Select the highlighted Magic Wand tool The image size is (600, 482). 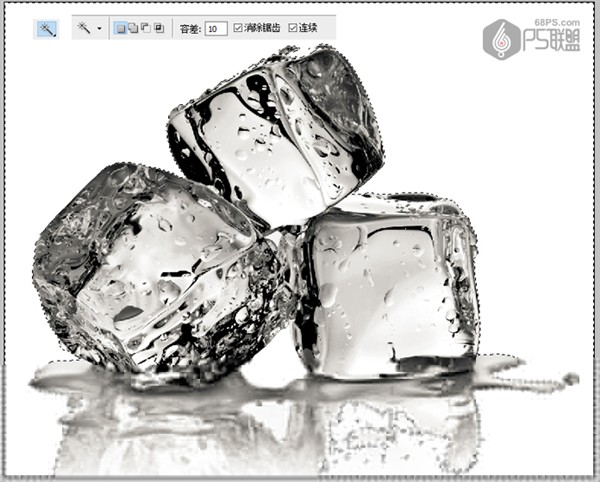tap(47, 29)
